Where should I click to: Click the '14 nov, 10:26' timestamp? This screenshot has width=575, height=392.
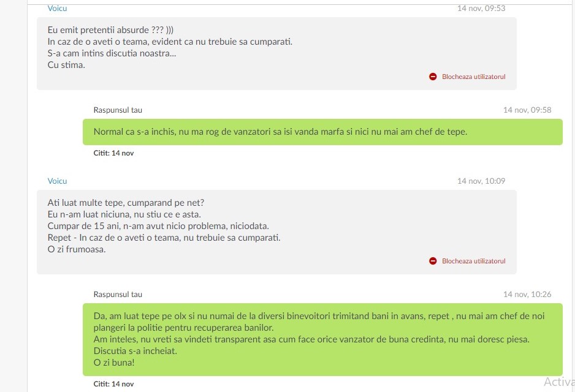[527, 294]
